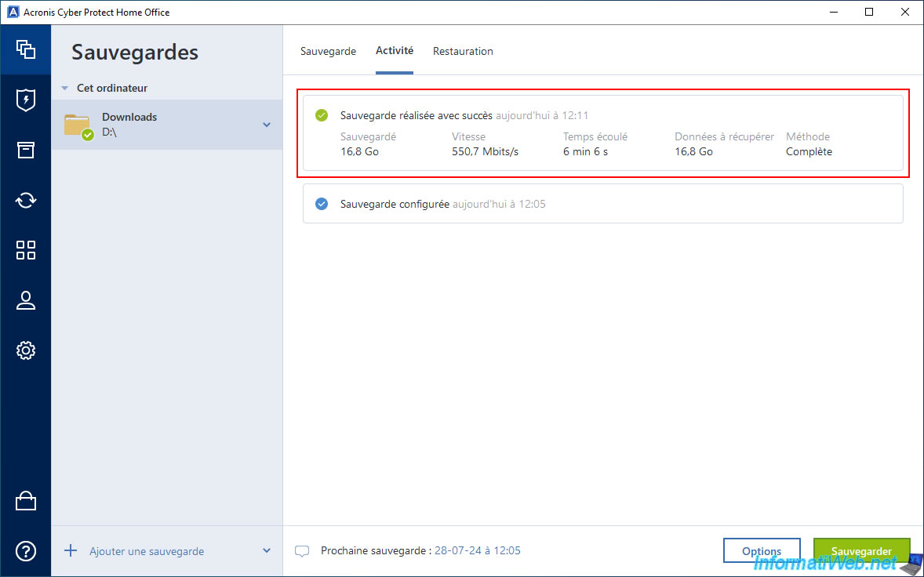924x577 pixels.
Task: Switch to the Restauration tab
Action: [463, 51]
